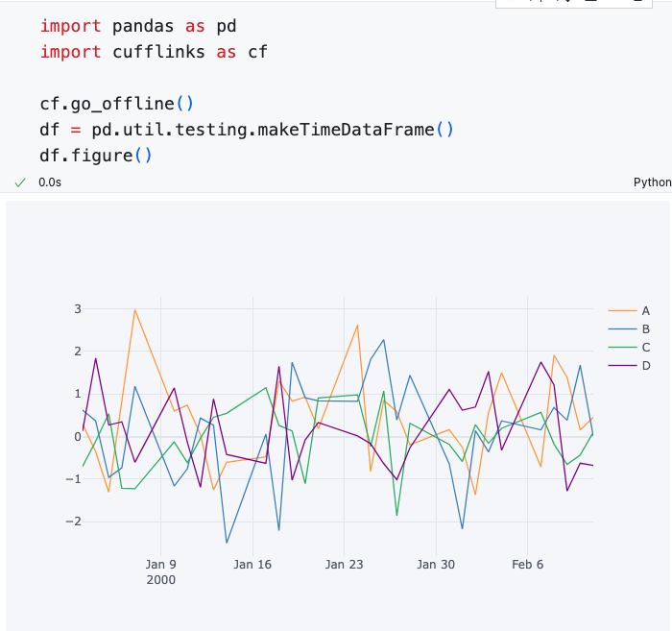The height and width of the screenshot is (631, 672).
Task: Click on the cf.go_offline() code line
Action: pyautogui.click(x=116, y=104)
